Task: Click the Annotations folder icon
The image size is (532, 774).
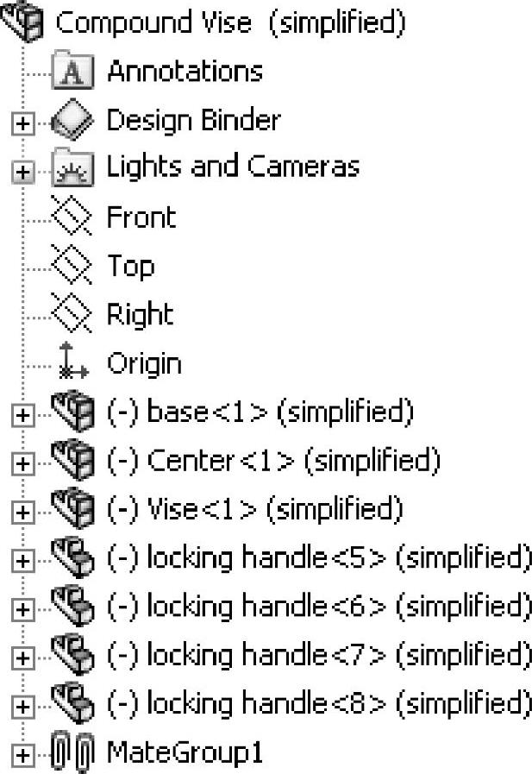Action: 72,71
